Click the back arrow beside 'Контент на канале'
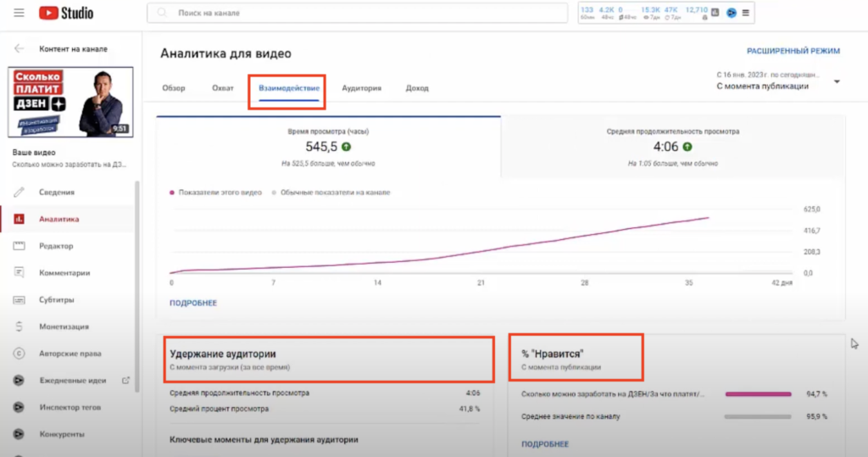 [x=19, y=49]
